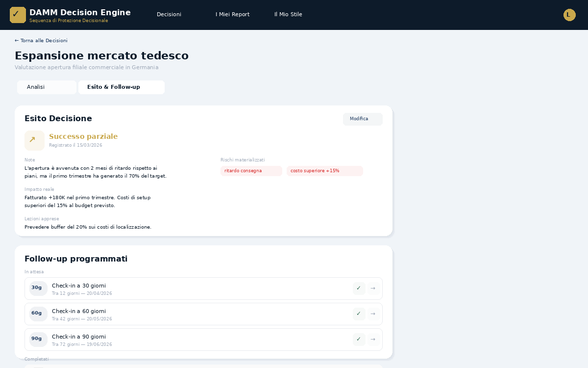
Task: Mark the 60-day check-in as complete
Action: click(x=359, y=314)
